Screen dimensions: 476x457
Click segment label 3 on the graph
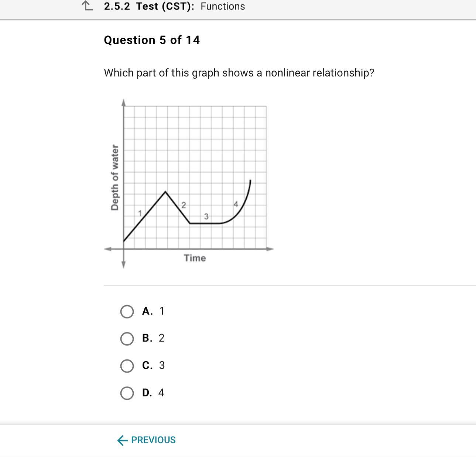point(206,216)
